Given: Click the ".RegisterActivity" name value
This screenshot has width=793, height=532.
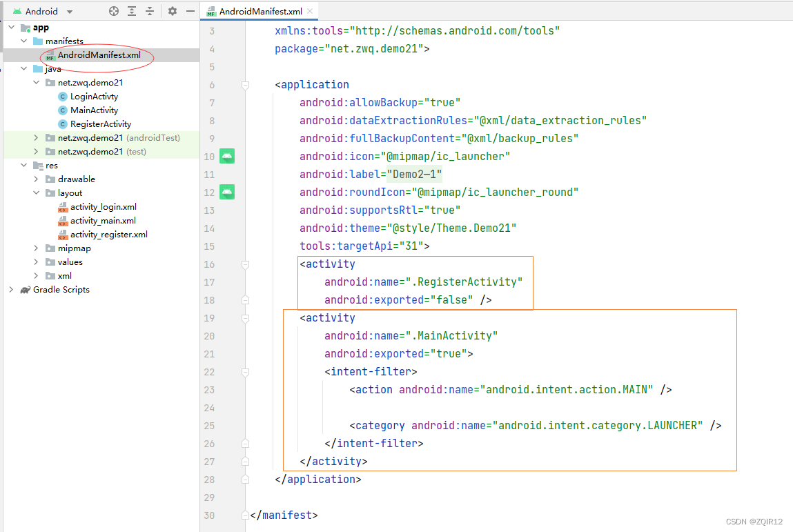Looking at the screenshot, I should (464, 282).
